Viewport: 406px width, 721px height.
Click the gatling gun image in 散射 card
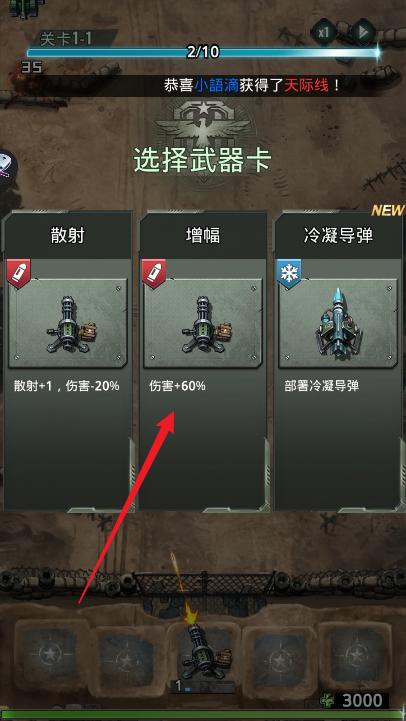click(68, 323)
